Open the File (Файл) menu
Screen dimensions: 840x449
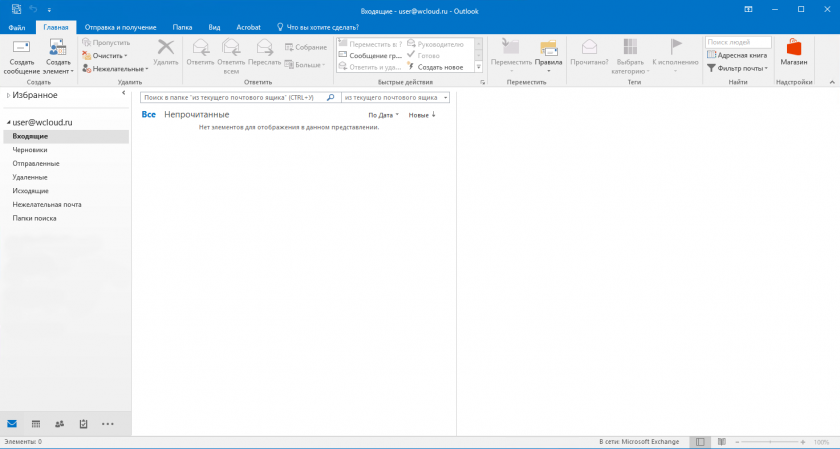click(17, 27)
